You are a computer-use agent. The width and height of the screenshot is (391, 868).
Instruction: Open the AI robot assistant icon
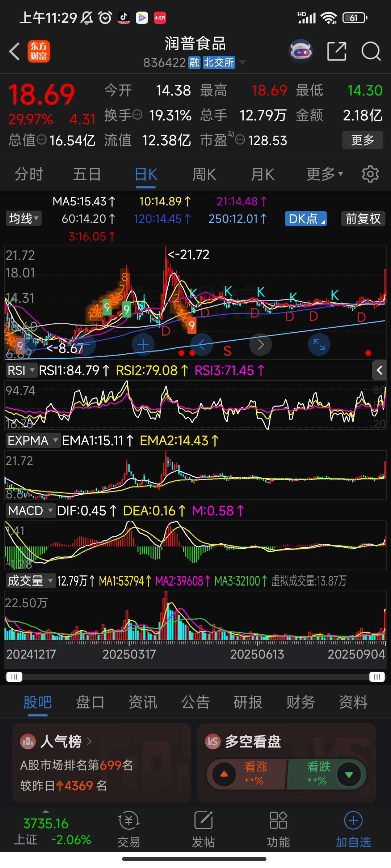pos(301,51)
